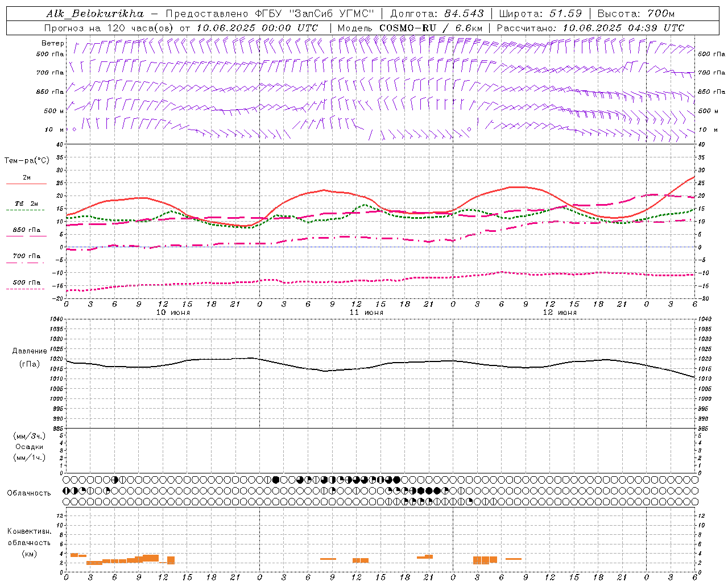Image resolution: width=728 pixels, height=582 pixels.
Task: Click the 10 м wind level label on left
Action: tap(54, 130)
